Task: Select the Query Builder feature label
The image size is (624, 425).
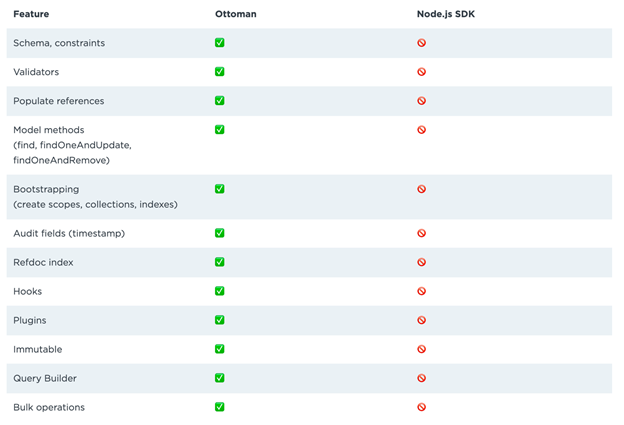Action: (45, 378)
